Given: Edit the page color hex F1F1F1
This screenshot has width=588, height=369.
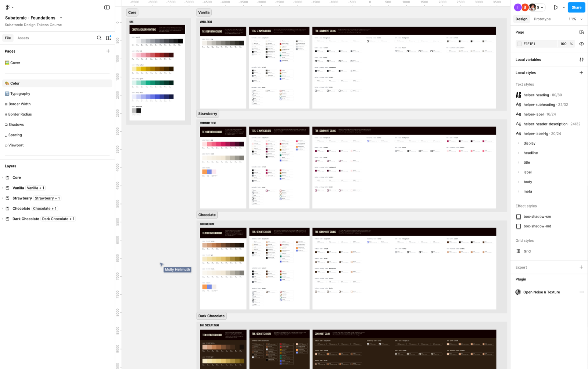Looking at the screenshot, I should [529, 44].
